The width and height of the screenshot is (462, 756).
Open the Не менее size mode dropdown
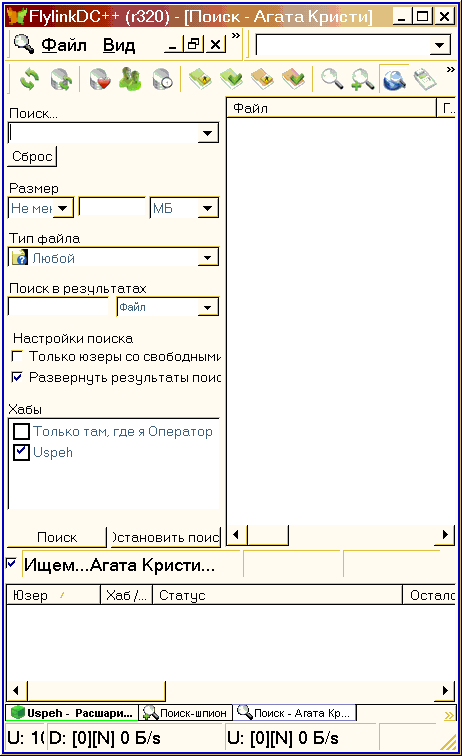click(63, 208)
